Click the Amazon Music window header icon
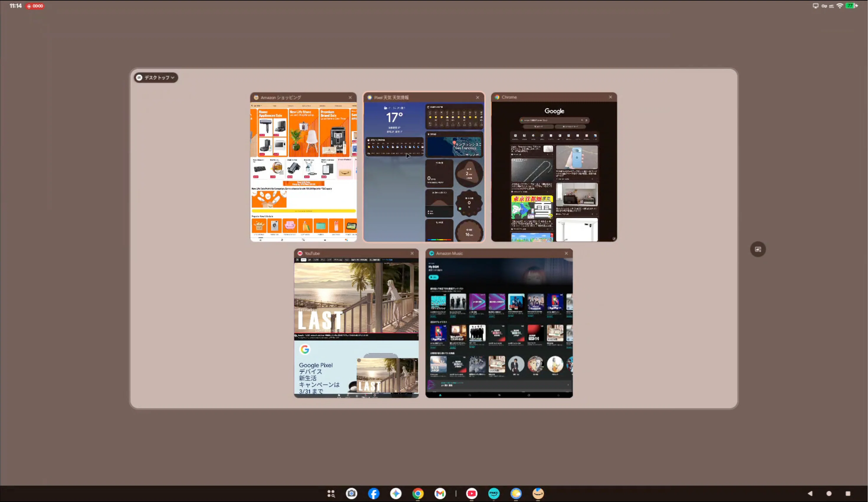The height and width of the screenshot is (502, 868). pos(431,253)
